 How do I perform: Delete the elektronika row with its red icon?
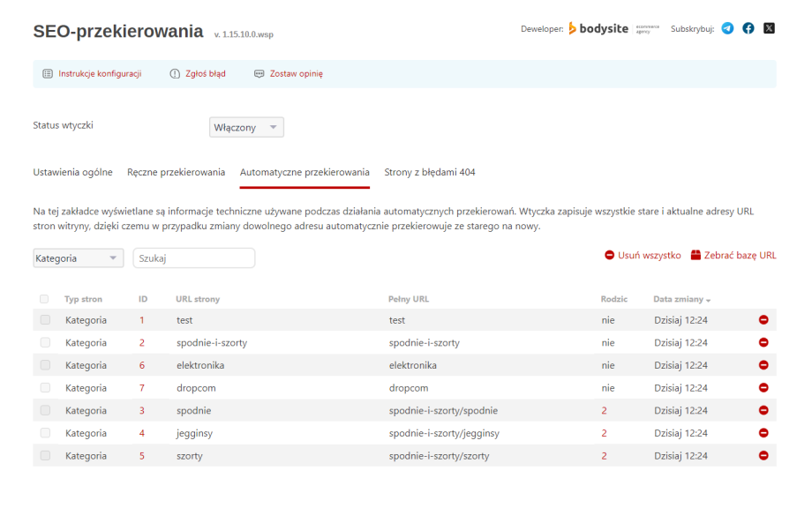coord(763,365)
